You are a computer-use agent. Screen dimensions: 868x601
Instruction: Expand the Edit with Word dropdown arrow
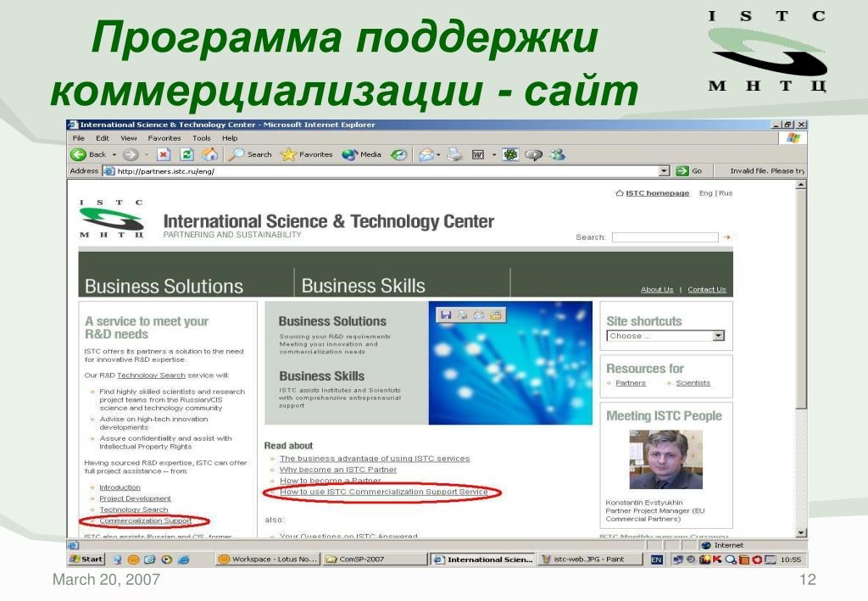coord(494,155)
